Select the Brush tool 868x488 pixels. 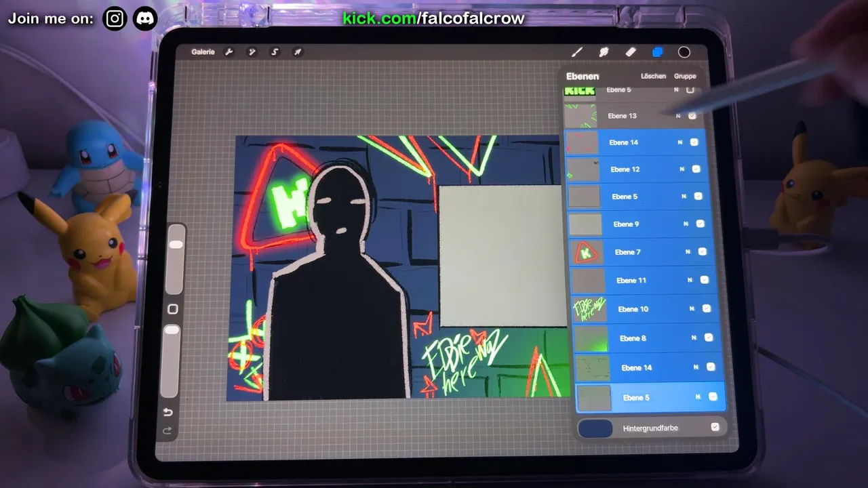coord(577,52)
